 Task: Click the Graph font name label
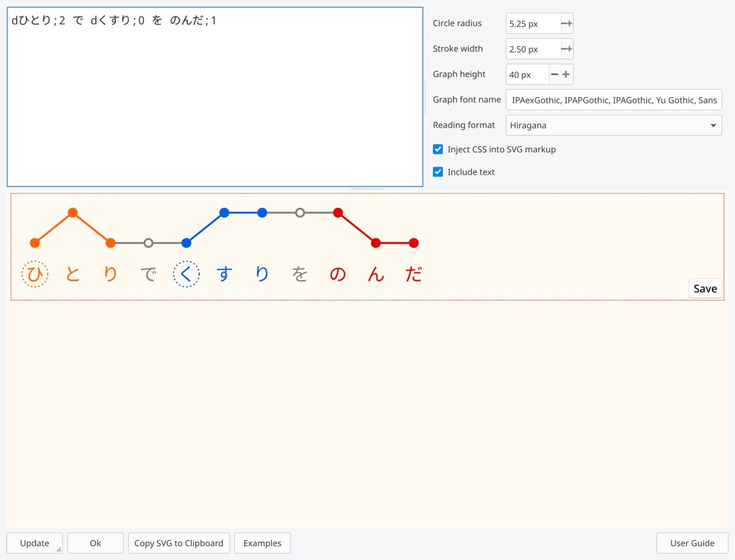tap(467, 99)
